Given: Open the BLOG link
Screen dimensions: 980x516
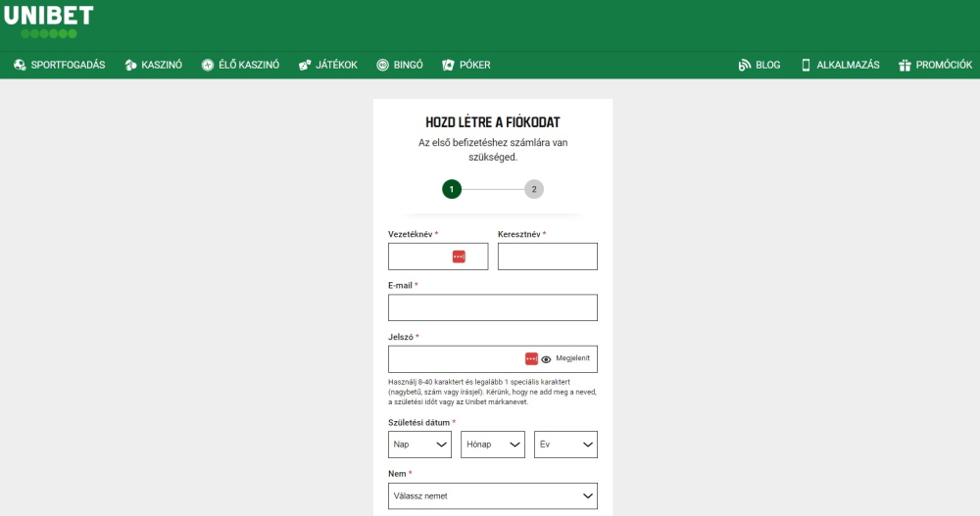Looking at the screenshot, I should click(x=759, y=65).
